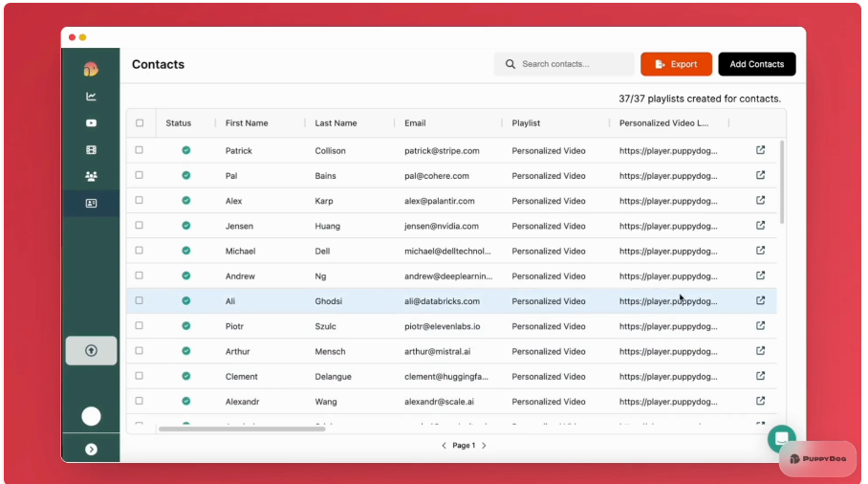The height and width of the screenshot is (484, 868).
Task: Open the videos sidebar icon
Action: (91, 123)
